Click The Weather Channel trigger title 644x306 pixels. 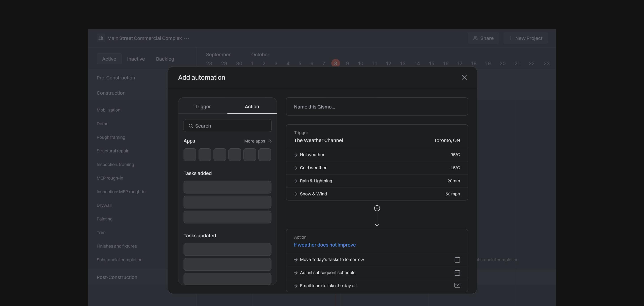tap(318, 140)
